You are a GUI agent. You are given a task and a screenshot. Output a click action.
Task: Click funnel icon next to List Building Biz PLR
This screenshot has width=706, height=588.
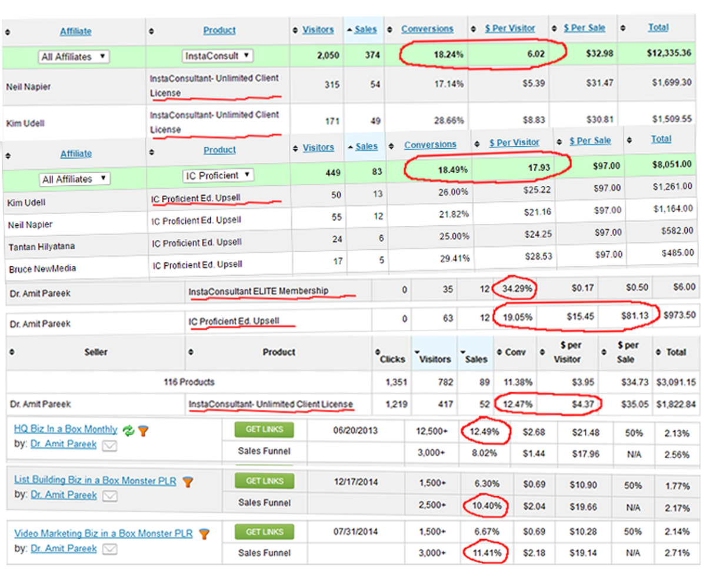[x=188, y=482]
